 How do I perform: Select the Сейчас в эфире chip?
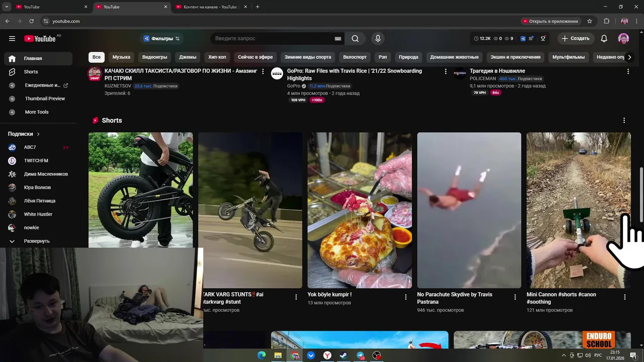tap(255, 57)
